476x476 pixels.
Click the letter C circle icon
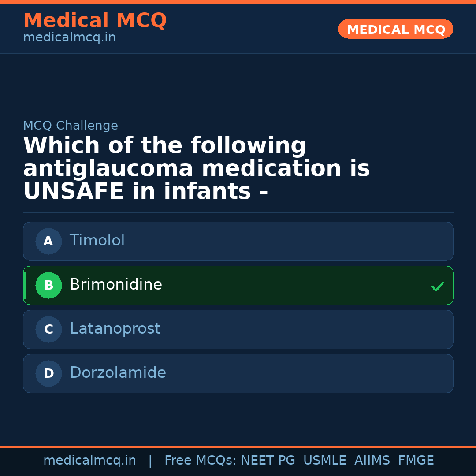coord(48,329)
